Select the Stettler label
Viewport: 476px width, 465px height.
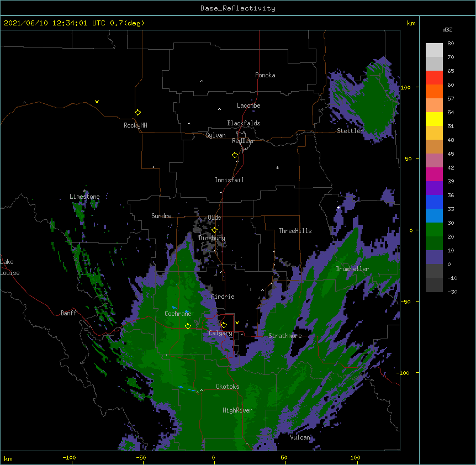pos(350,131)
